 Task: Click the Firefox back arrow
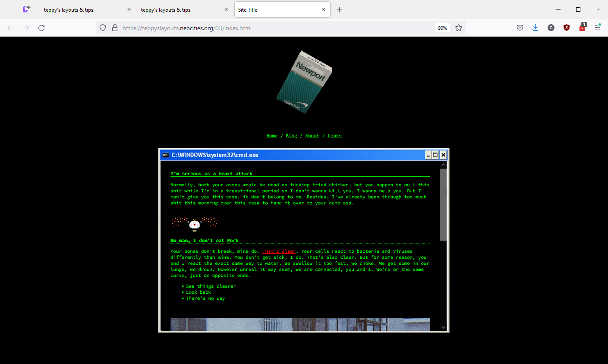point(10,28)
